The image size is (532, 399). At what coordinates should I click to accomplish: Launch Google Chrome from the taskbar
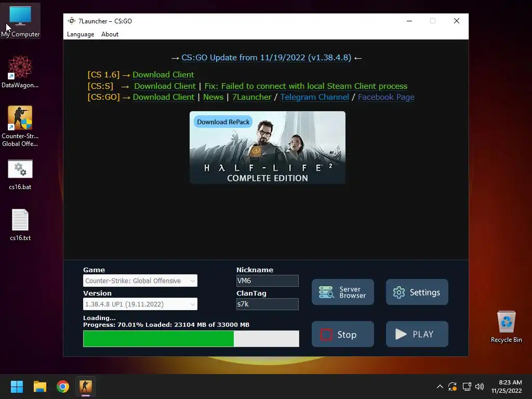(63, 387)
